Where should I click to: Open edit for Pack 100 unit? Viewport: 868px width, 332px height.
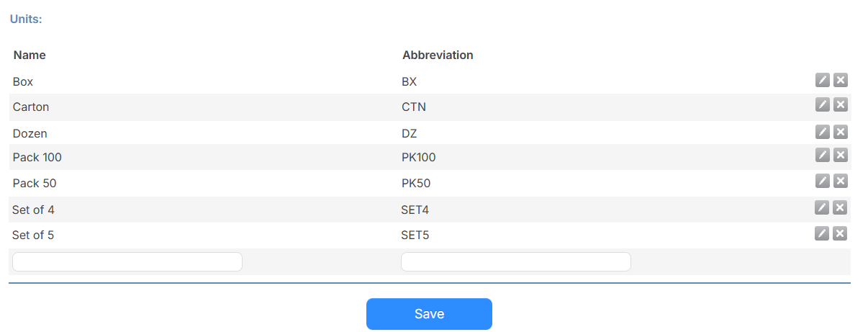click(x=823, y=156)
